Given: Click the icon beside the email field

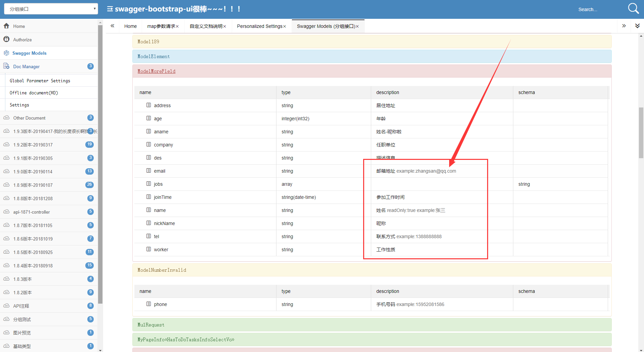Looking at the screenshot, I should tap(148, 171).
